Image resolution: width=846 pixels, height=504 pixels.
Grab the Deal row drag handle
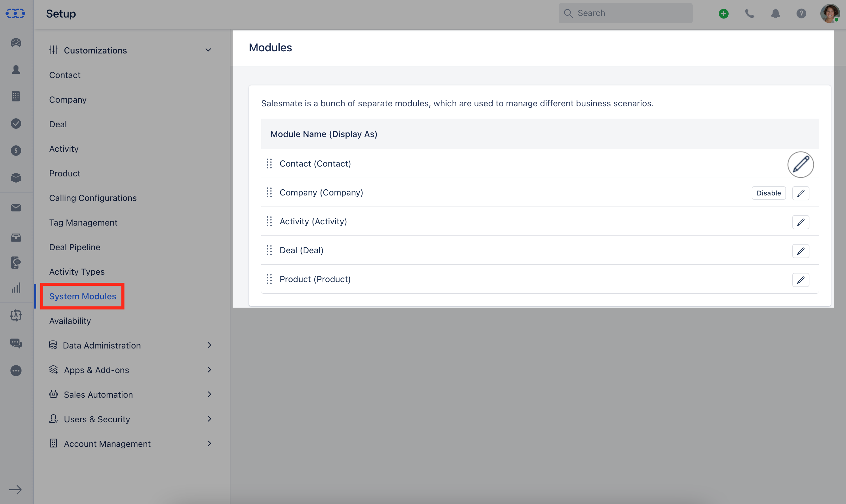click(269, 250)
